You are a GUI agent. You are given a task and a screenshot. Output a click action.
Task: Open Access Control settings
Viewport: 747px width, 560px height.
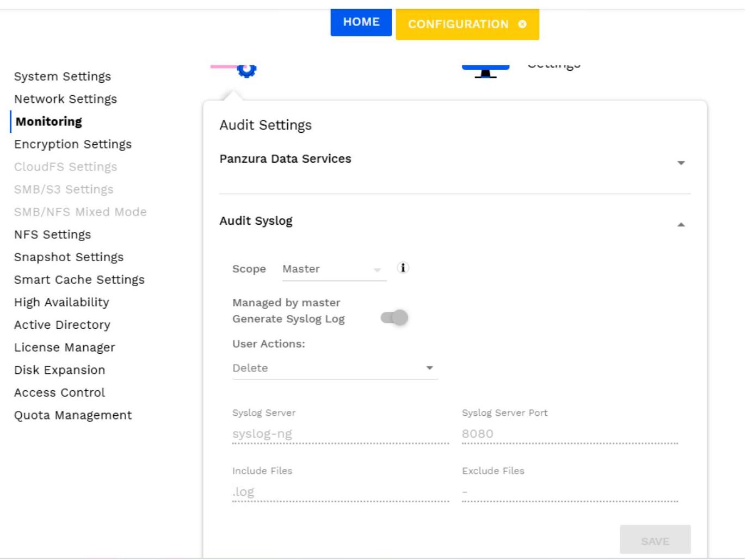[x=60, y=392]
